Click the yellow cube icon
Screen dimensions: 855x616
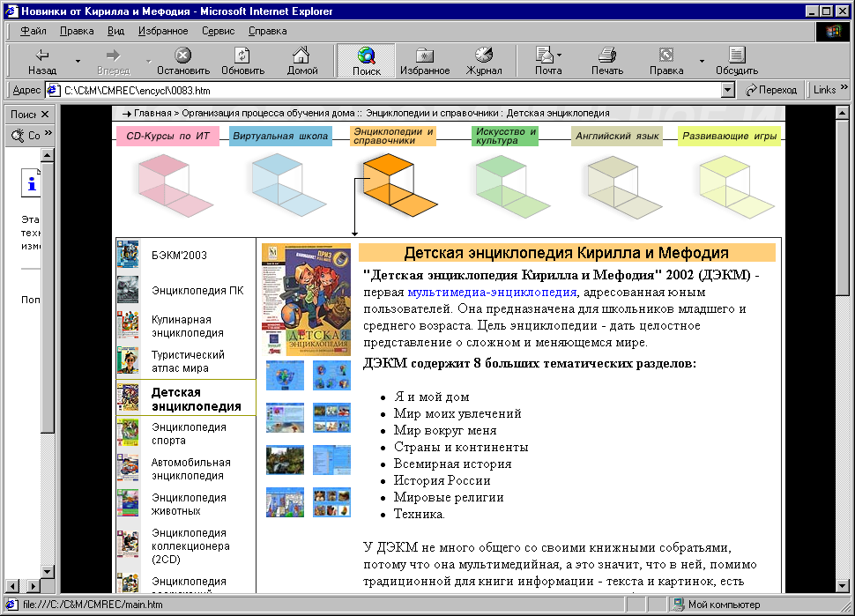(x=736, y=187)
